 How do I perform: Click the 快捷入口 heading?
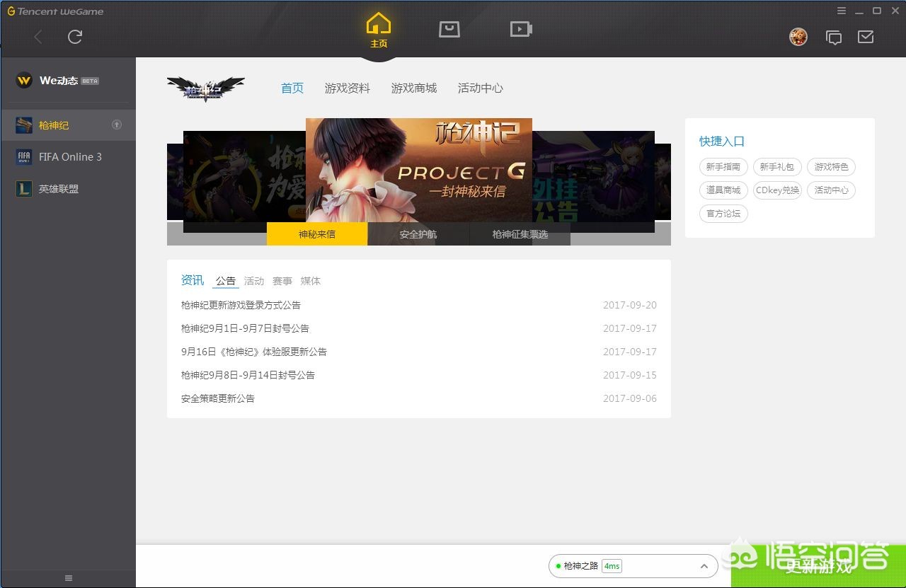722,142
